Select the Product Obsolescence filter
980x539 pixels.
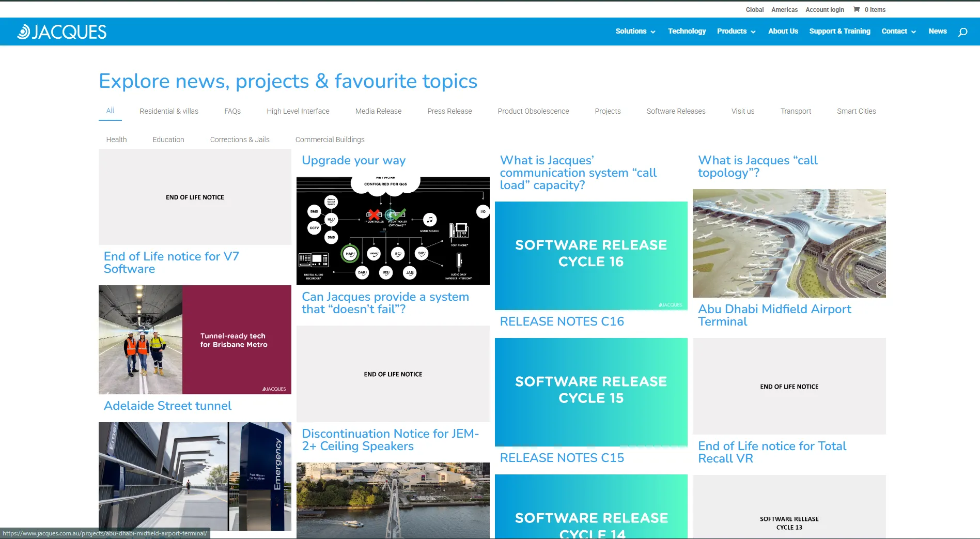coord(533,111)
